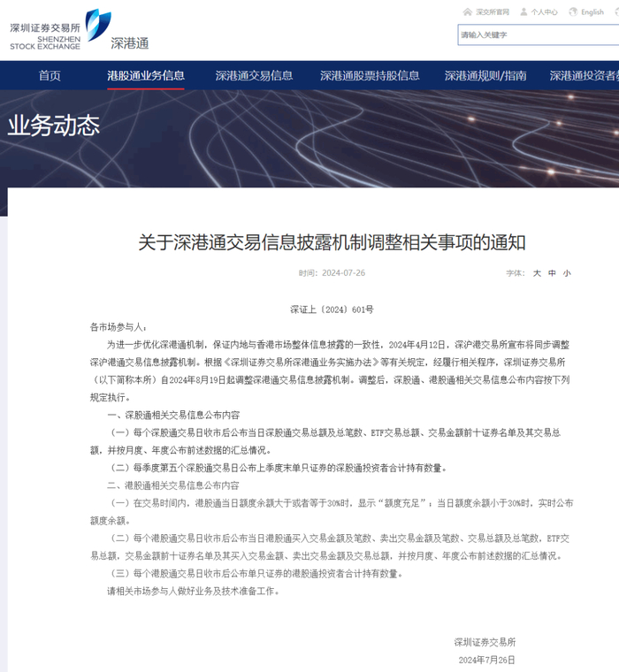Go to the 首页 nav item
The height and width of the screenshot is (672, 619).
(50, 76)
